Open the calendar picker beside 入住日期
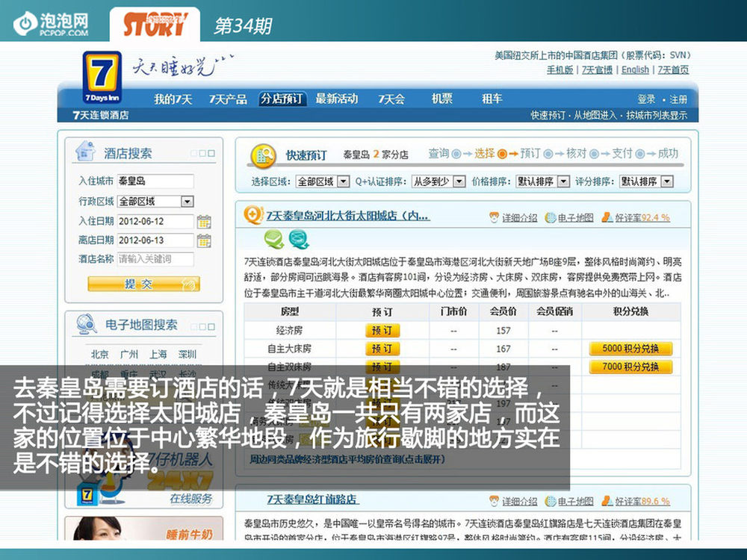 point(204,222)
